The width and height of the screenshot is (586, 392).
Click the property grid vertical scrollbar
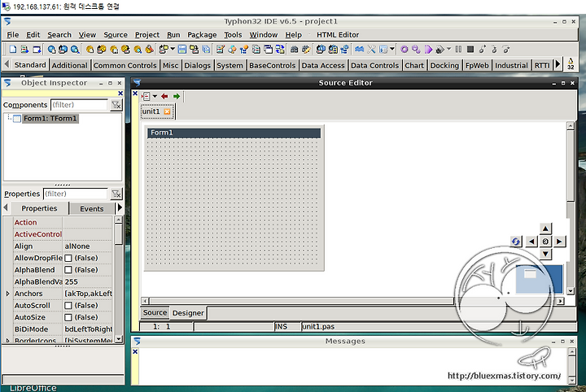point(119,279)
